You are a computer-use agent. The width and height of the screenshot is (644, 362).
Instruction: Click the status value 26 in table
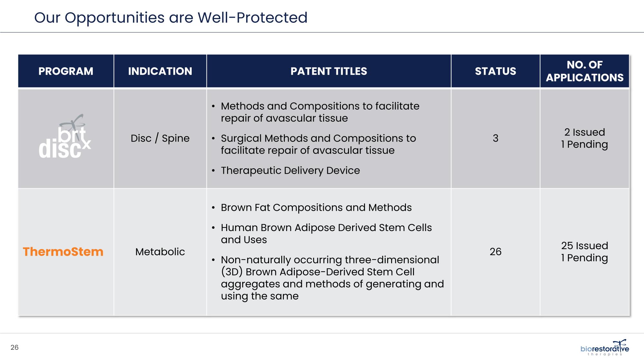point(495,252)
